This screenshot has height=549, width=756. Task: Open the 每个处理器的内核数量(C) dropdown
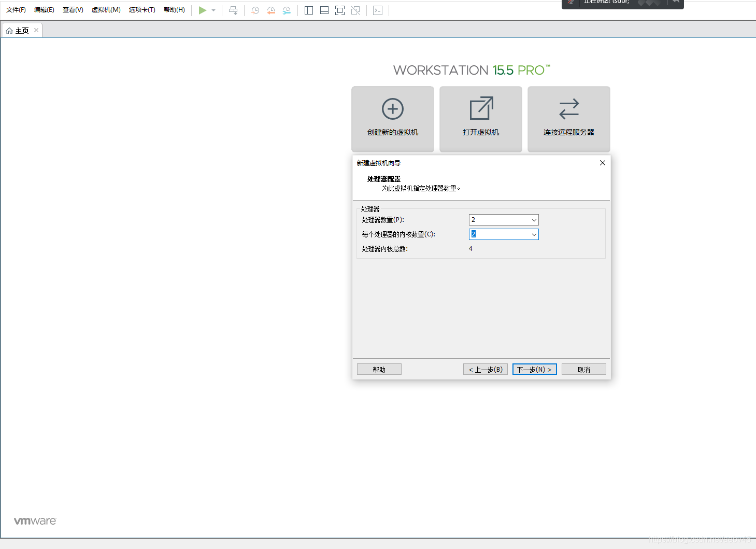[x=504, y=234]
